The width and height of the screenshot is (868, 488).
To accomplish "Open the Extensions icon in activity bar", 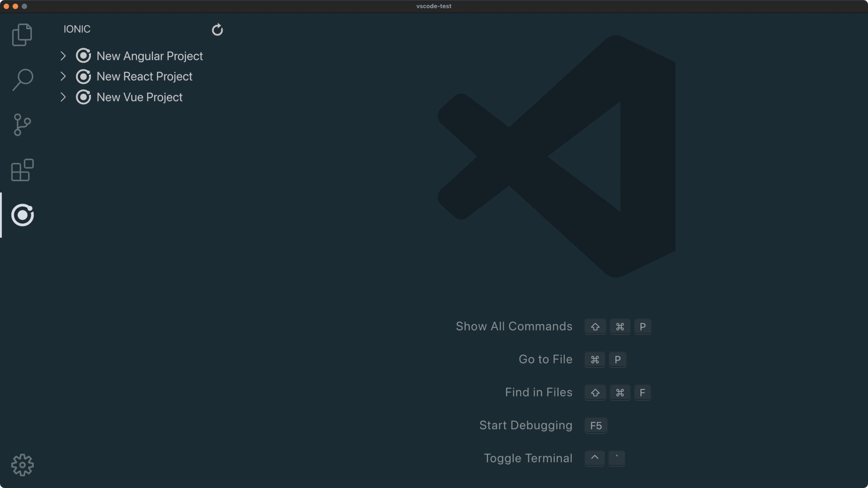I will point(22,170).
